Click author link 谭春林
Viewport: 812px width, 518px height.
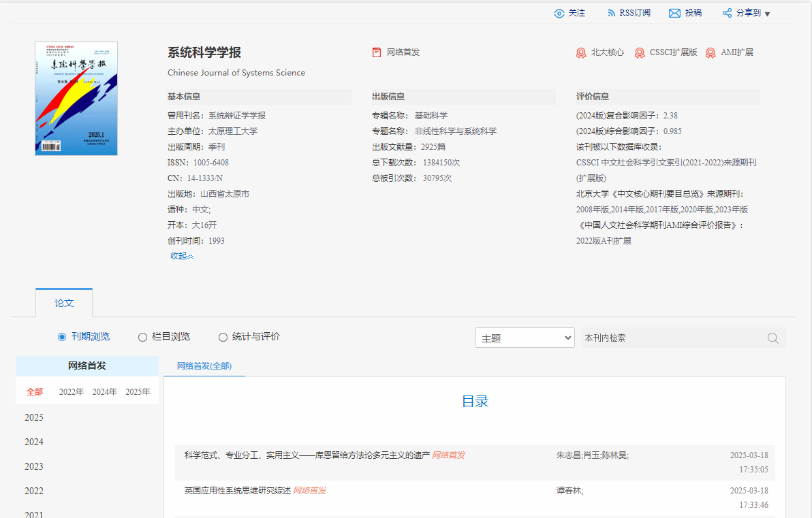568,490
